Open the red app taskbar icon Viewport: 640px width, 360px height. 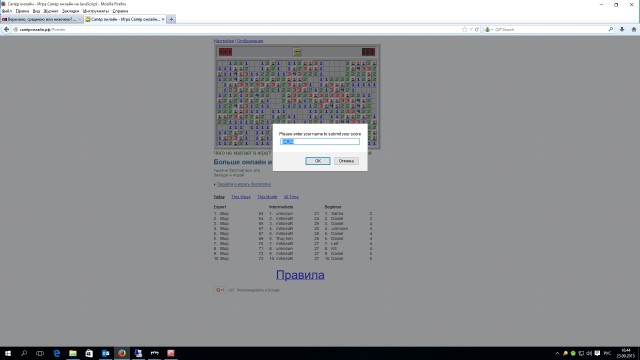pos(171,353)
